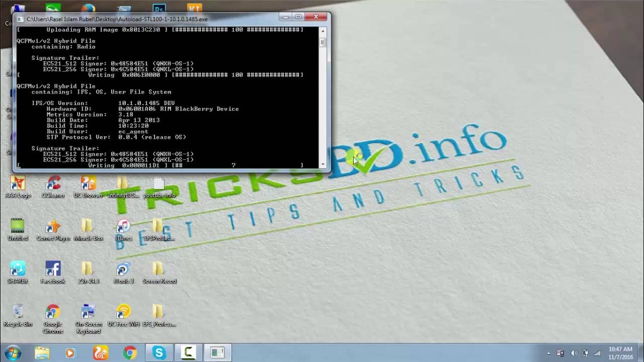Image resolution: width=644 pixels, height=362 pixels.
Task: Open the Facebook desktop shortcut
Action: pos(53,272)
